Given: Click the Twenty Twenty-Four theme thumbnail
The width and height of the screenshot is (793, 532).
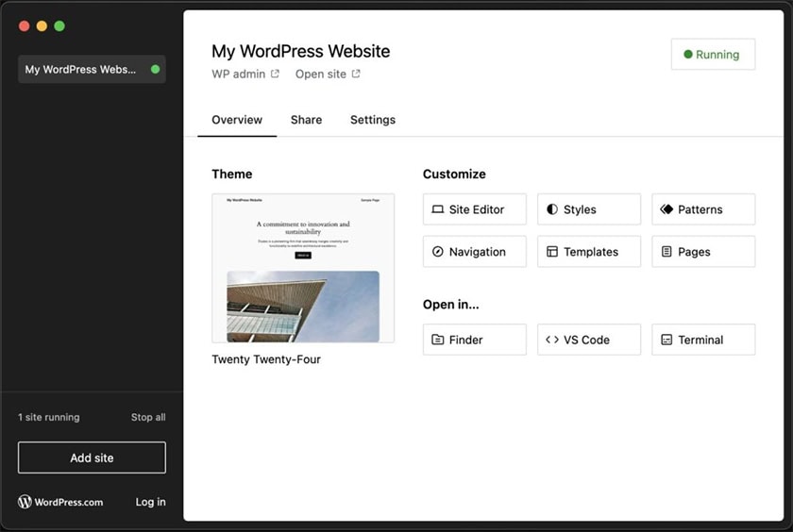Looking at the screenshot, I should pos(303,268).
